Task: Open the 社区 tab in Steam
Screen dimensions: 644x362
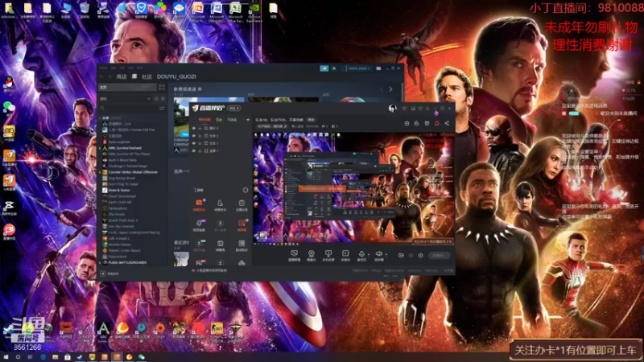Action: [147, 76]
